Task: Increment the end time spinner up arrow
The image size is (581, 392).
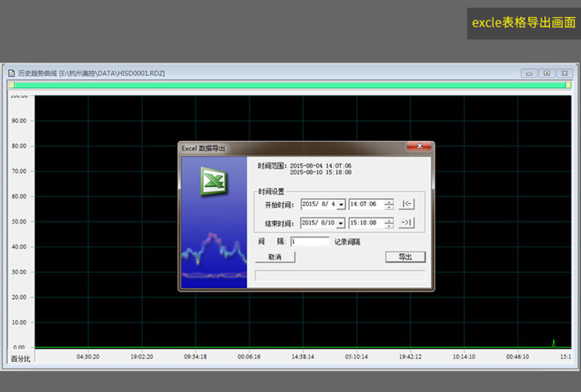Action: (389, 221)
